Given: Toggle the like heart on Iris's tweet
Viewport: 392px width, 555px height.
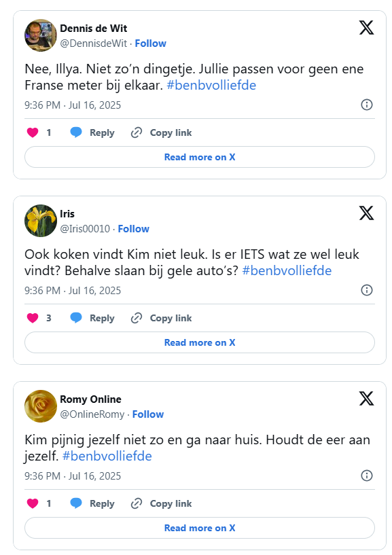Looking at the screenshot, I should (x=32, y=318).
